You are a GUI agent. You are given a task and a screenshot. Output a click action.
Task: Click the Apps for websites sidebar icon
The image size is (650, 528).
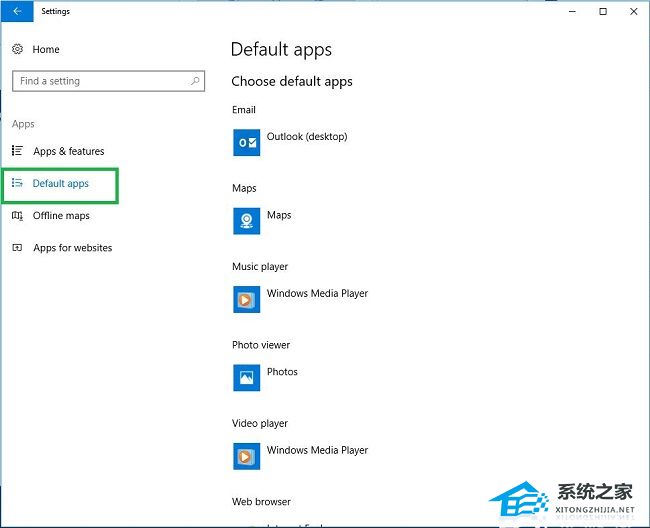pos(17,247)
